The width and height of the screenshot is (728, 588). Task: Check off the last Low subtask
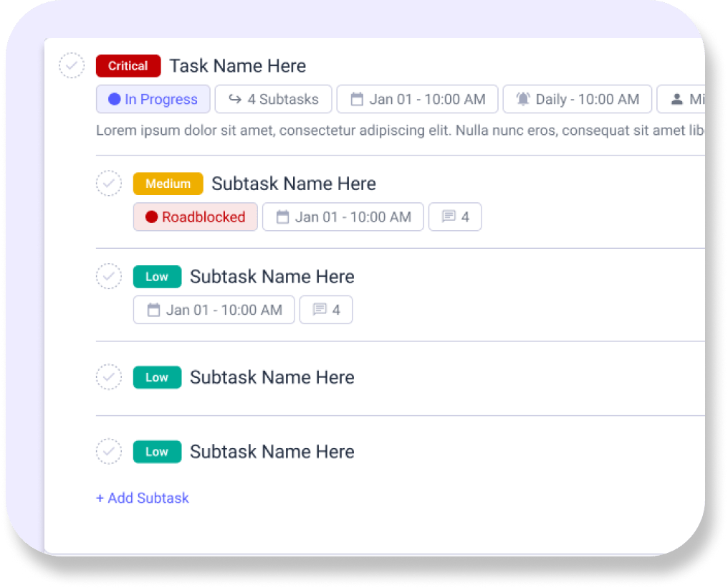(x=109, y=452)
